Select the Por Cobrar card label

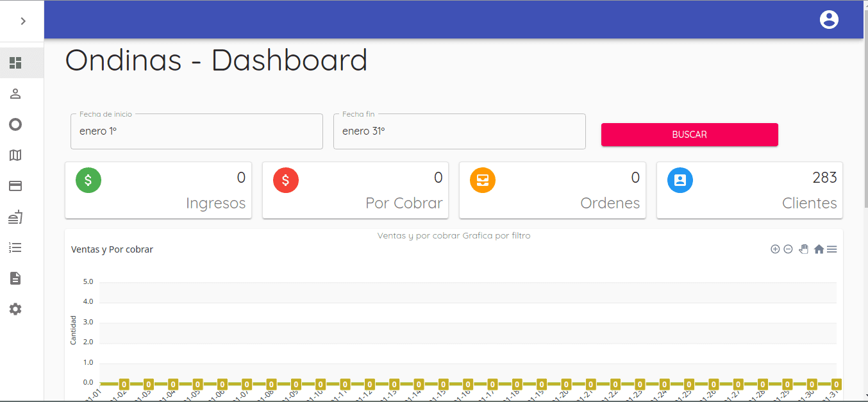(404, 203)
